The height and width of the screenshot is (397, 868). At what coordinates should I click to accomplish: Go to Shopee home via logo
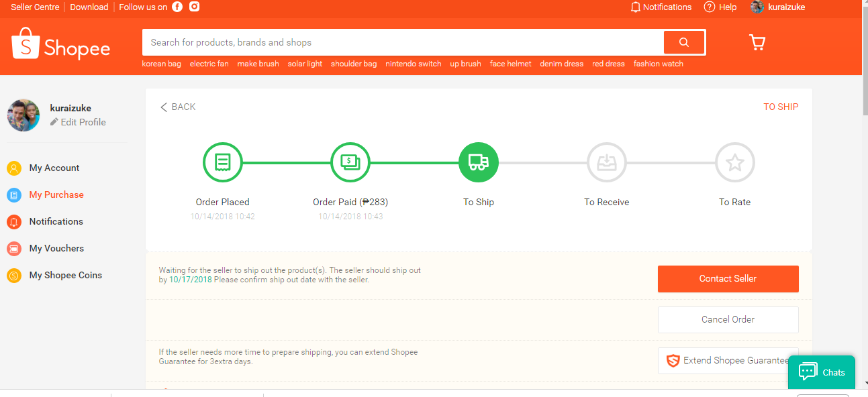point(60,44)
